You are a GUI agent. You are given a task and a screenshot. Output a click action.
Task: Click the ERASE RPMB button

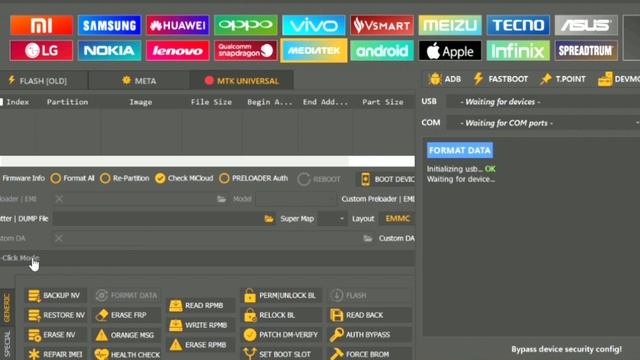200,345
